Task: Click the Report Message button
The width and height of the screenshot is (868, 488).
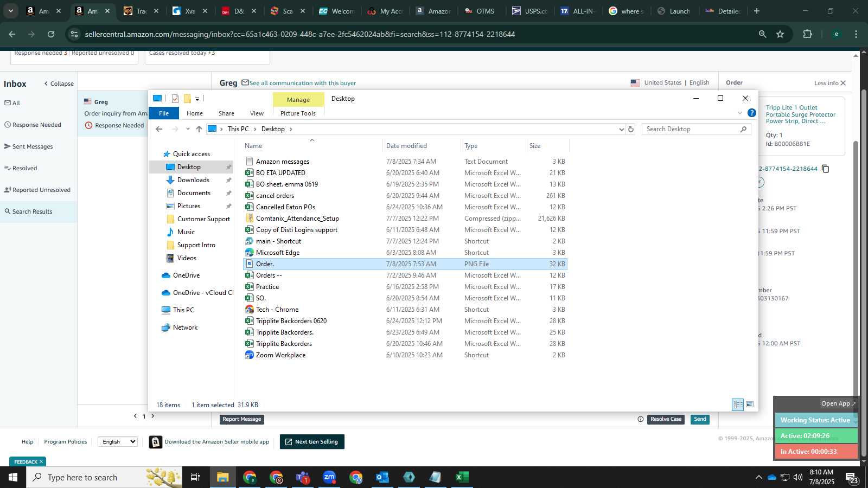Action: coord(242,419)
